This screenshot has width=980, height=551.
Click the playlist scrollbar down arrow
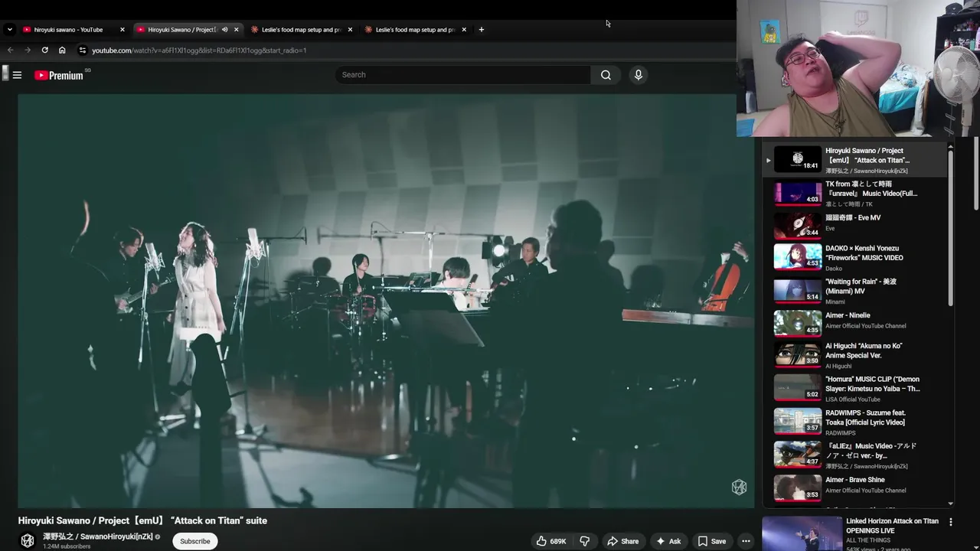(951, 503)
